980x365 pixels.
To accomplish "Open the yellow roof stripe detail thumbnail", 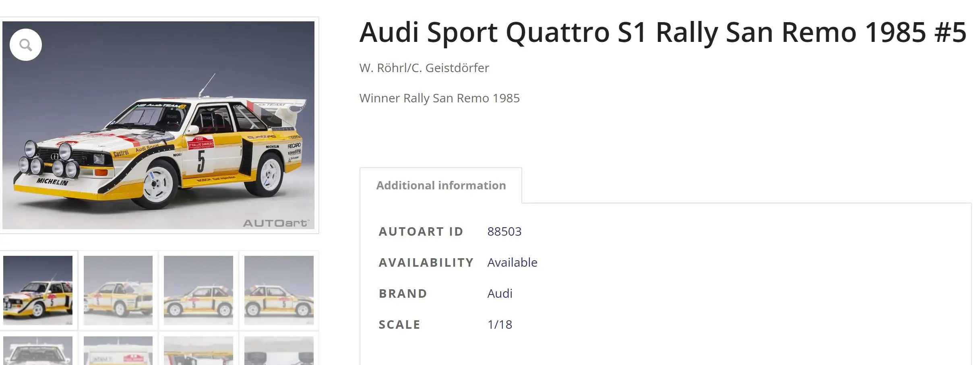I will click(198, 350).
